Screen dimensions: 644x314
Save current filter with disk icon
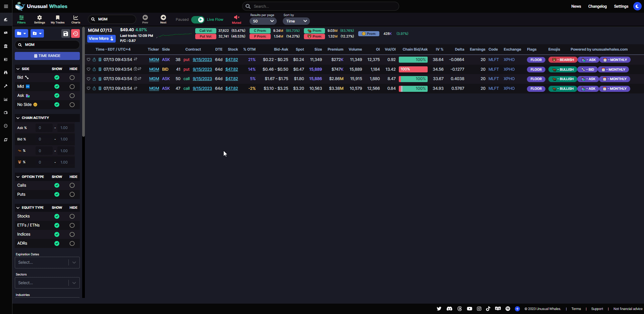(x=66, y=34)
